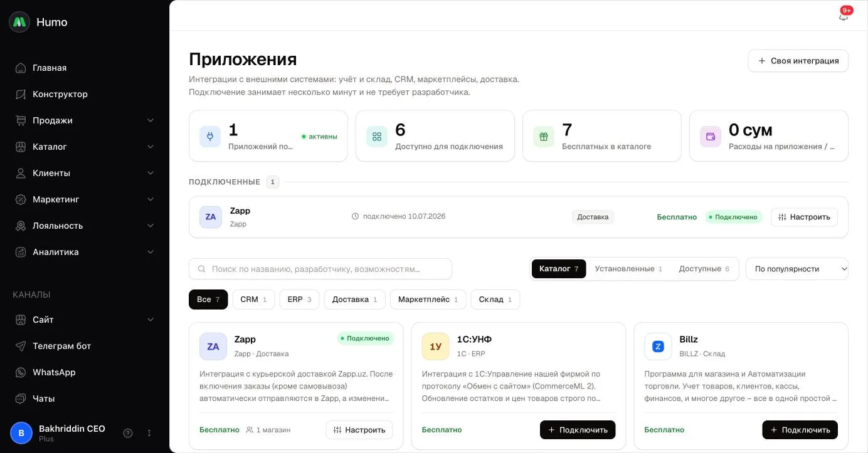Click the Конструктор sidebar icon
Screen dimensions: 868x453
coord(21,94)
